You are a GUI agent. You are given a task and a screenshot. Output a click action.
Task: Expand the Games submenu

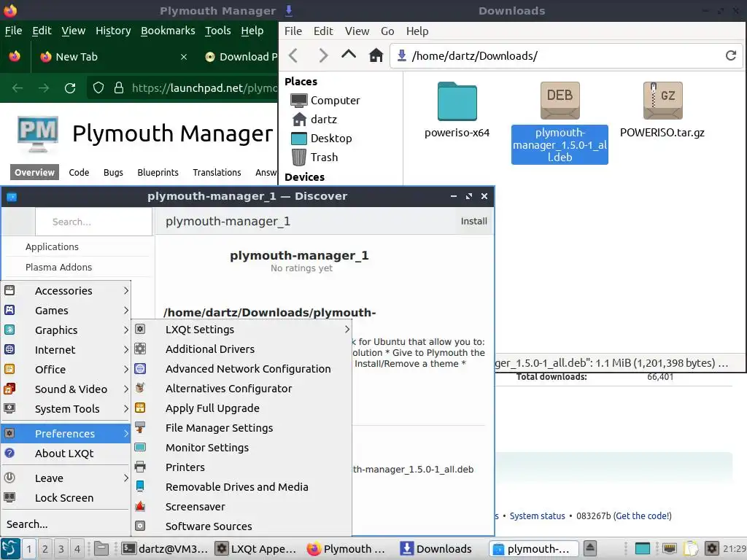pos(66,311)
